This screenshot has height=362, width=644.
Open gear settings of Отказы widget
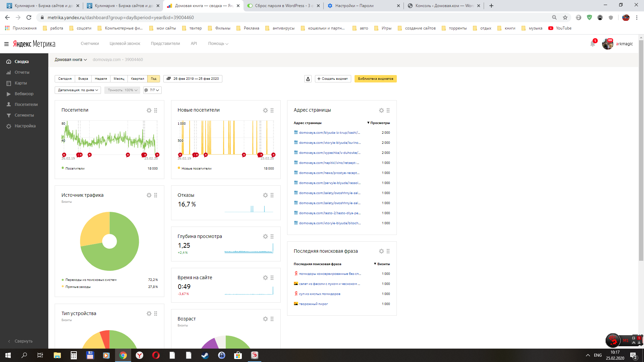click(x=265, y=195)
